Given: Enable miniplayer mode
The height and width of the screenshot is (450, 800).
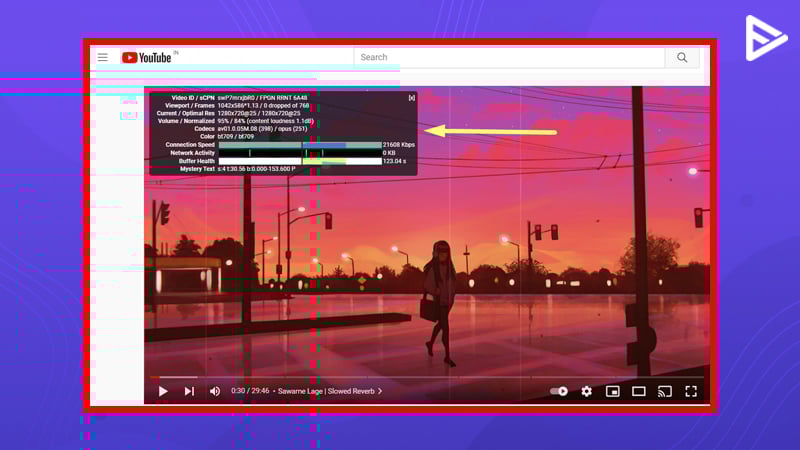Looking at the screenshot, I should (613, 391).
